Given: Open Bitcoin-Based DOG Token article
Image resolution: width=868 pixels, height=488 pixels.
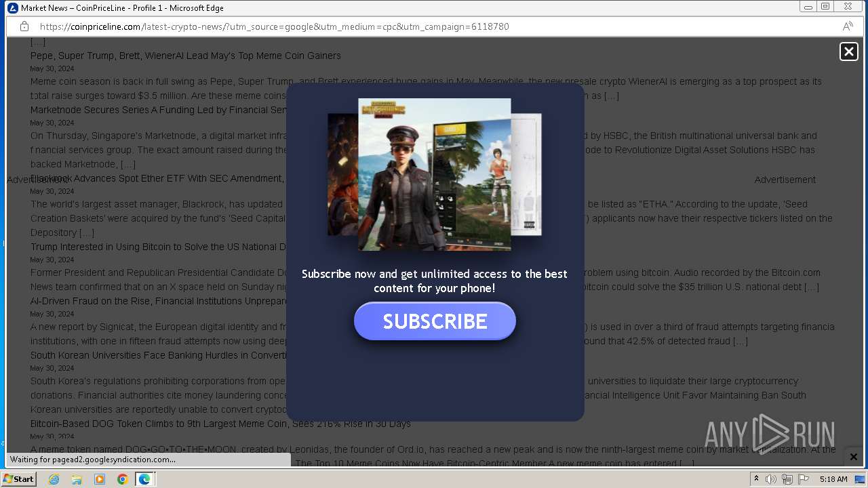Looking at the screenshot, I should click(x=220, y=424).
